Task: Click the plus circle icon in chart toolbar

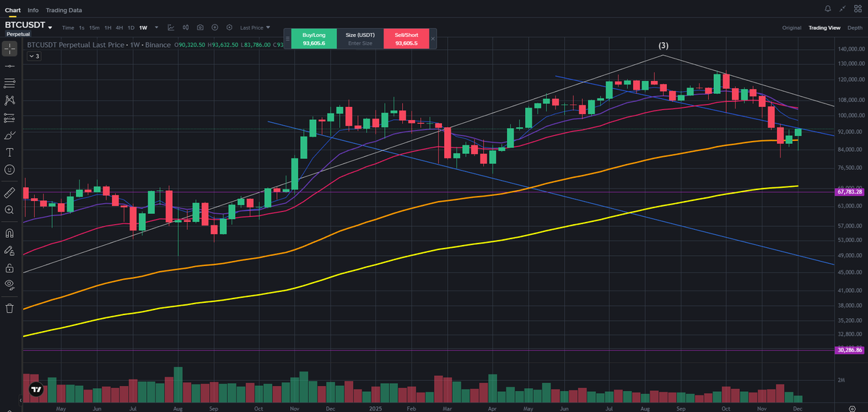Action: 215,27
